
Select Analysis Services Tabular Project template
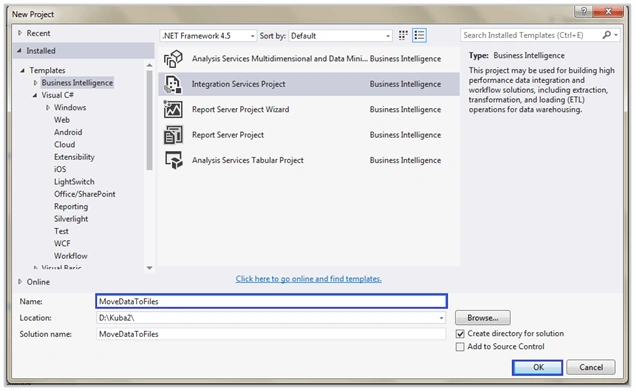[247, 160]
